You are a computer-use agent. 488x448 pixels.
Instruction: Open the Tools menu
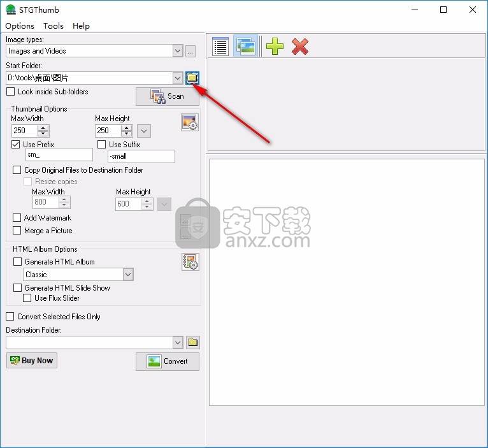point(54,26)
